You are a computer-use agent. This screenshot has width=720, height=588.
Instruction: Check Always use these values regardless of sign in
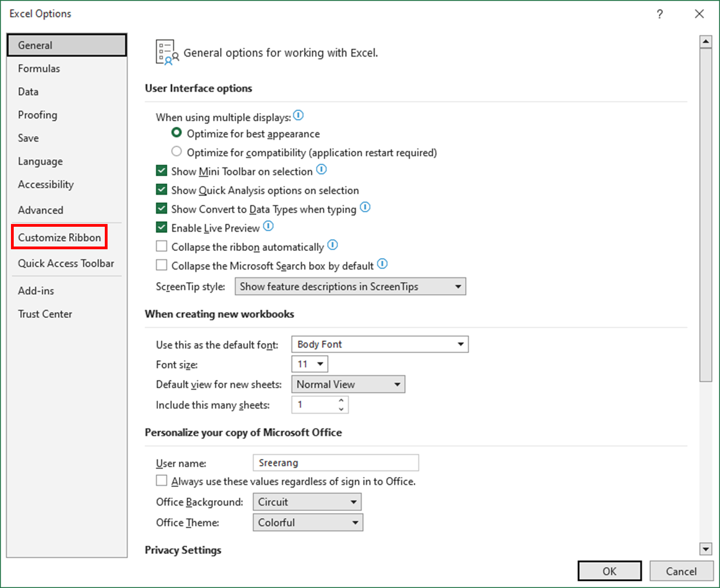161,481
